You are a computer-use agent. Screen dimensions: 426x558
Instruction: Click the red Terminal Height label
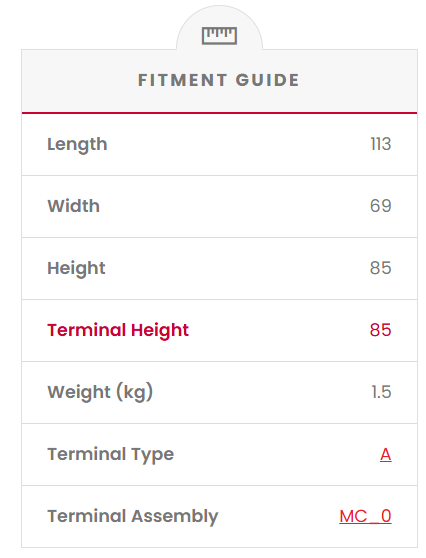[x=118, y=331]
